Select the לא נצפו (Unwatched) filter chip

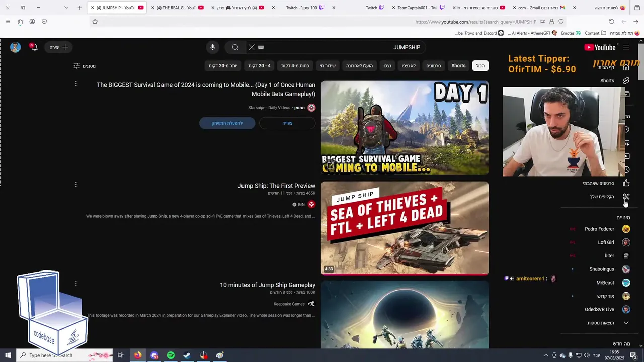409,66
